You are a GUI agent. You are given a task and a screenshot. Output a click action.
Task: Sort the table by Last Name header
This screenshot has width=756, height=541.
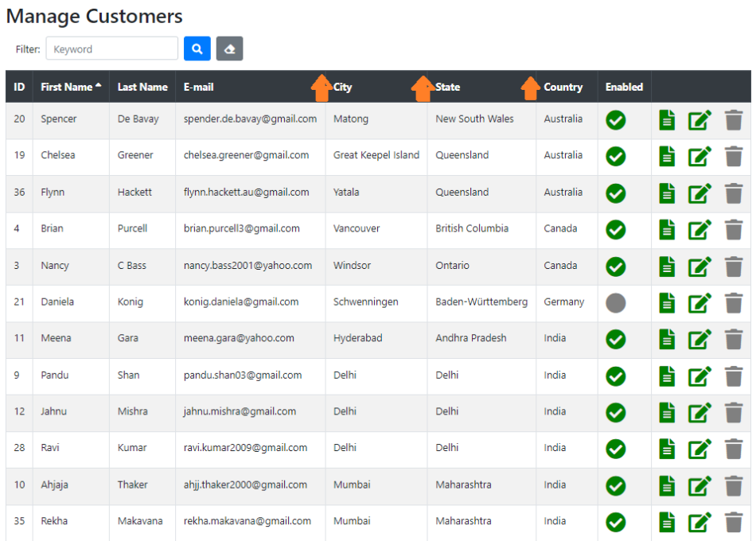(142, 87)
